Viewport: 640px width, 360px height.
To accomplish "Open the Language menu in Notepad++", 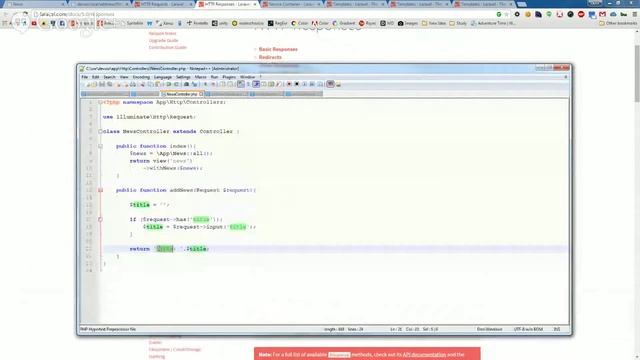I will pos(163,77).
